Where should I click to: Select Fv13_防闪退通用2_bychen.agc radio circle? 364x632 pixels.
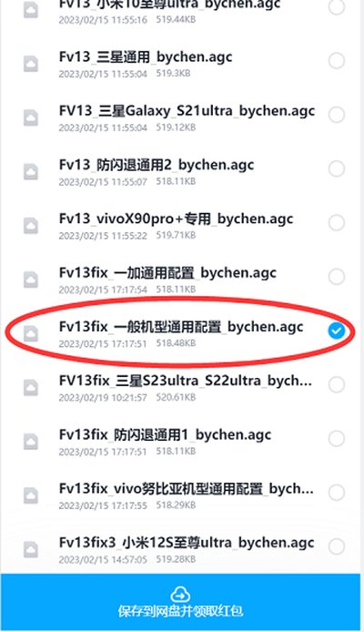(x=336, y=168)
